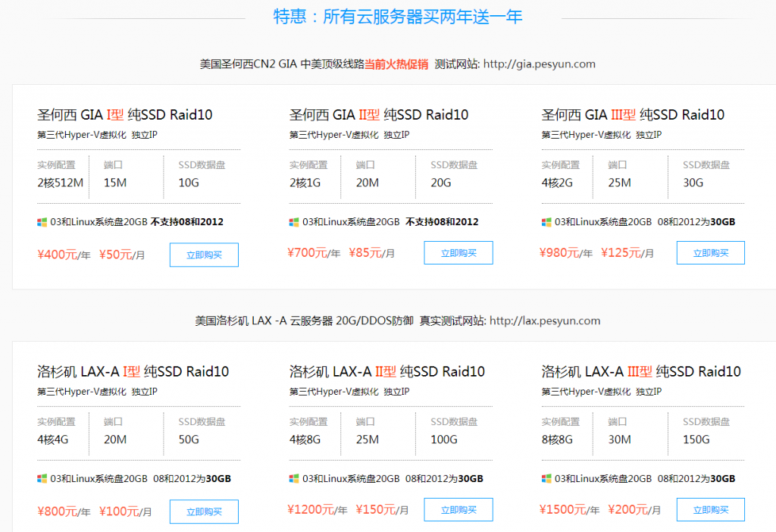Click Windows logo in 圣何西 GIA II型 card
The image size is (776, 532).
point(294,222)
